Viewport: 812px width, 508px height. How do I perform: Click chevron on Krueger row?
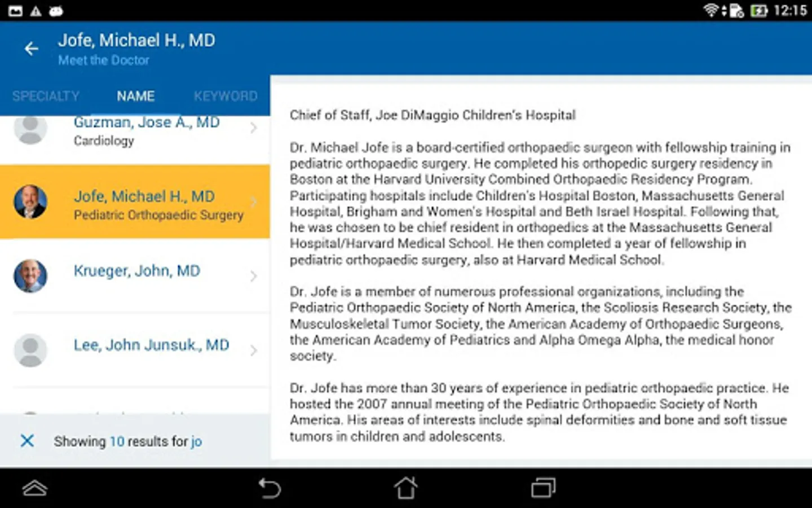coord(254,275)
